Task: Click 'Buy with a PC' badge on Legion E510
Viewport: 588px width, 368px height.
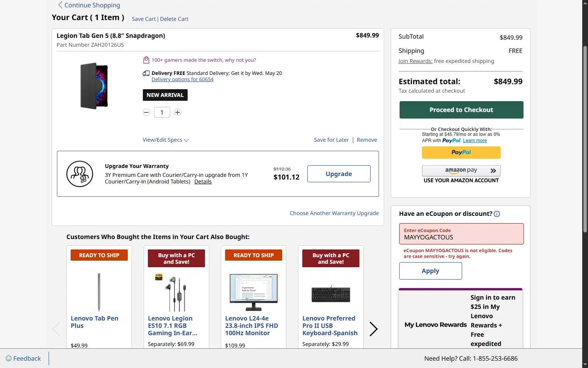Action: click(176, 258)
